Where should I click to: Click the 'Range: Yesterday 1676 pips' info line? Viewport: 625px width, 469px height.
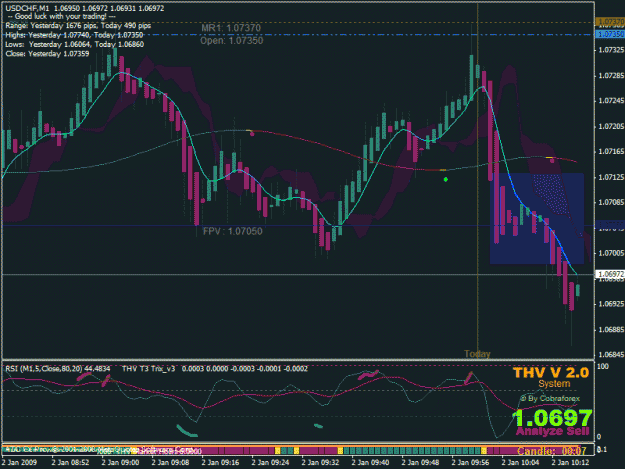(78, 26)
